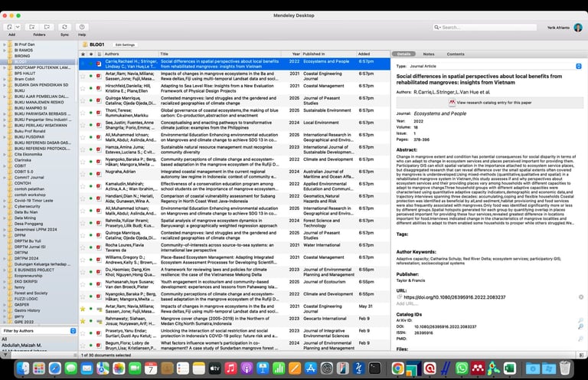Click the remove folder toolbar icon
Image resolution: width=588 pixels, height=380 pixels.
tap(47, 27)
